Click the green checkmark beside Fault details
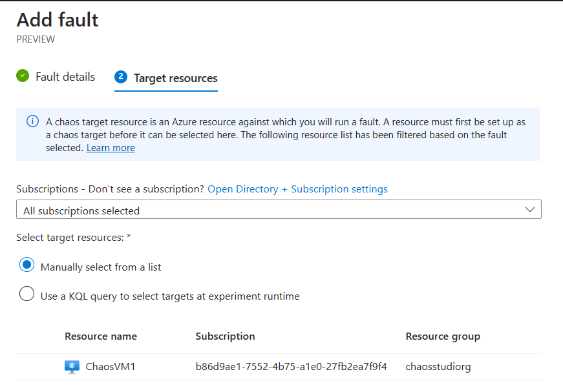This screenshot has height=392, width=563. pyautogui.click(x=23, y=76)
